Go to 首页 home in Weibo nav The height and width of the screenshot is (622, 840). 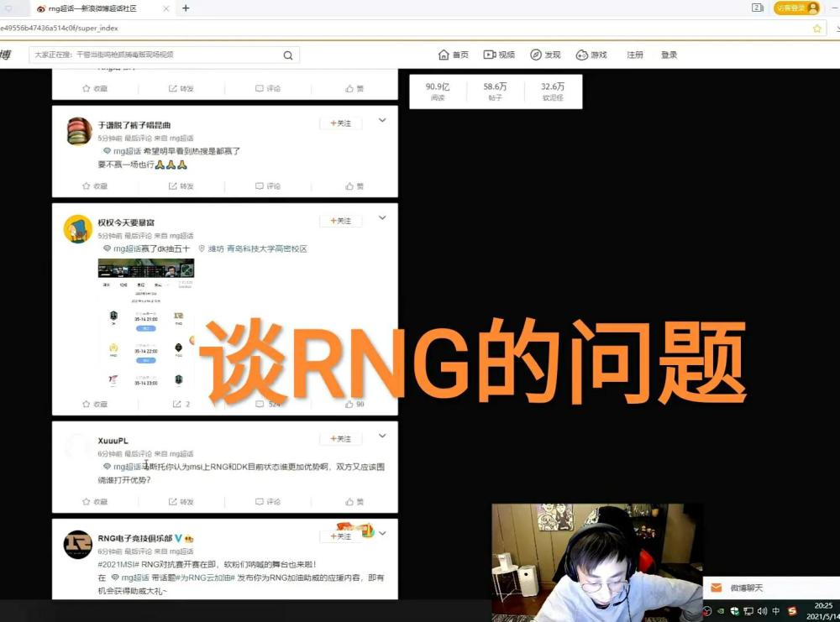[x=454, y=55]
